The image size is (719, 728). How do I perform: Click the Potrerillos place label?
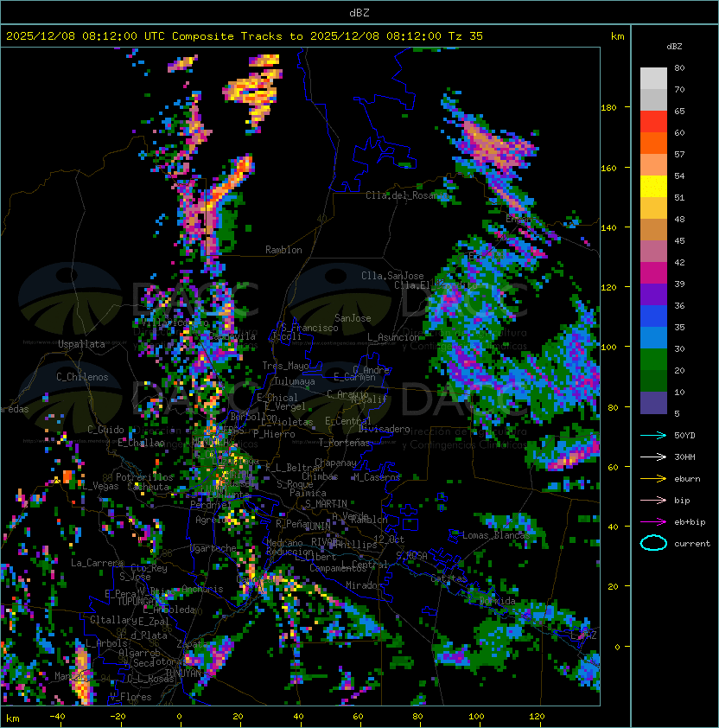pos(144,477)
